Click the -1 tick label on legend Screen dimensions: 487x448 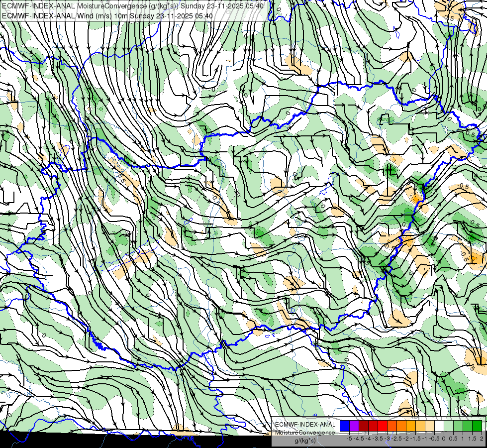(x=425, y=439)
